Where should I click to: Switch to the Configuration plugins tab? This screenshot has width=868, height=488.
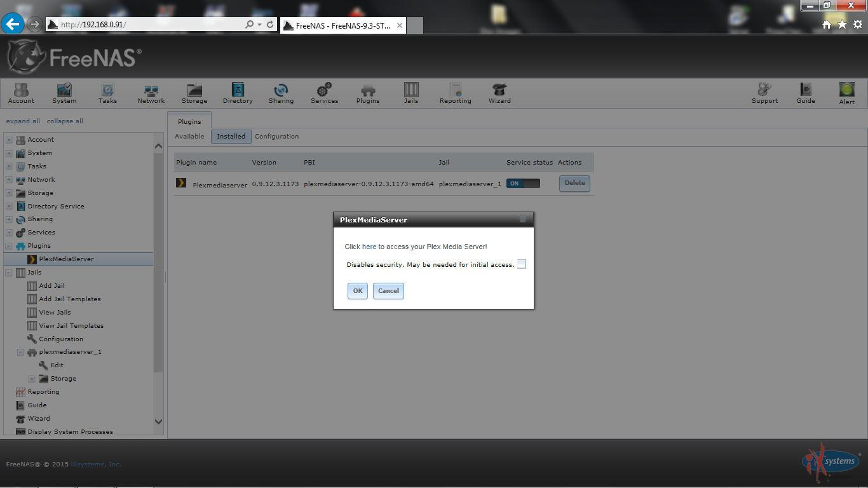point(276,137)
